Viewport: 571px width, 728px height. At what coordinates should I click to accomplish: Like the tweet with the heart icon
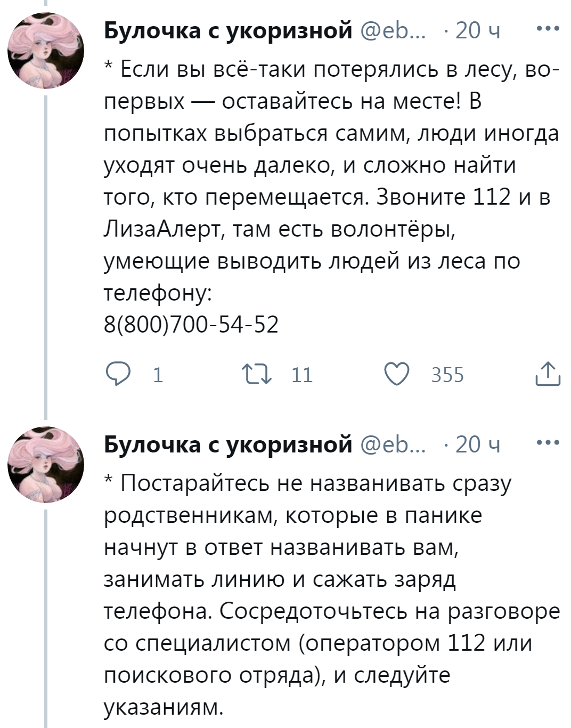tap(397, 374)
